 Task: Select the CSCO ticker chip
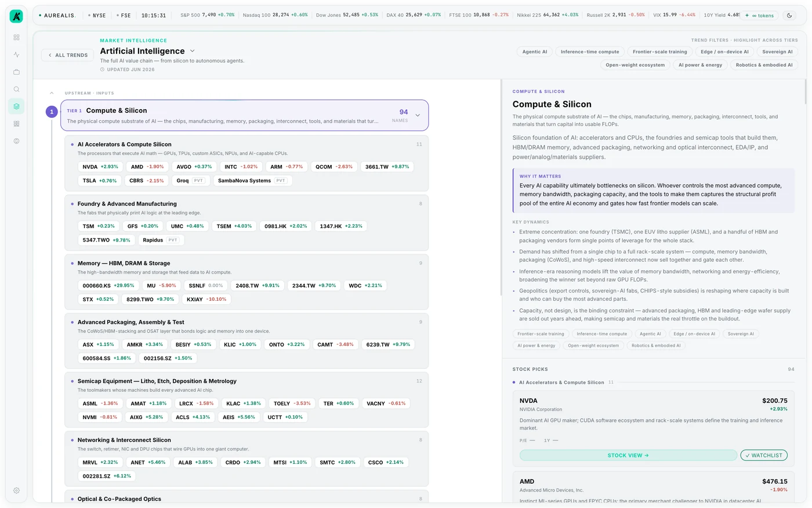[386, 463]
